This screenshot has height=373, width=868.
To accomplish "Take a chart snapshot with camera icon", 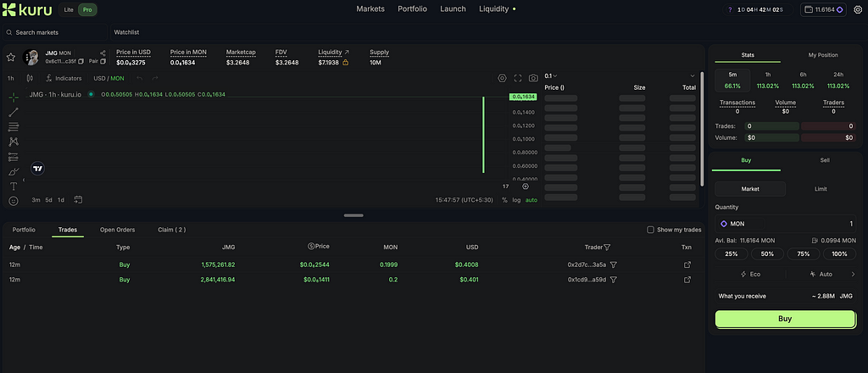I will [533, 78].
